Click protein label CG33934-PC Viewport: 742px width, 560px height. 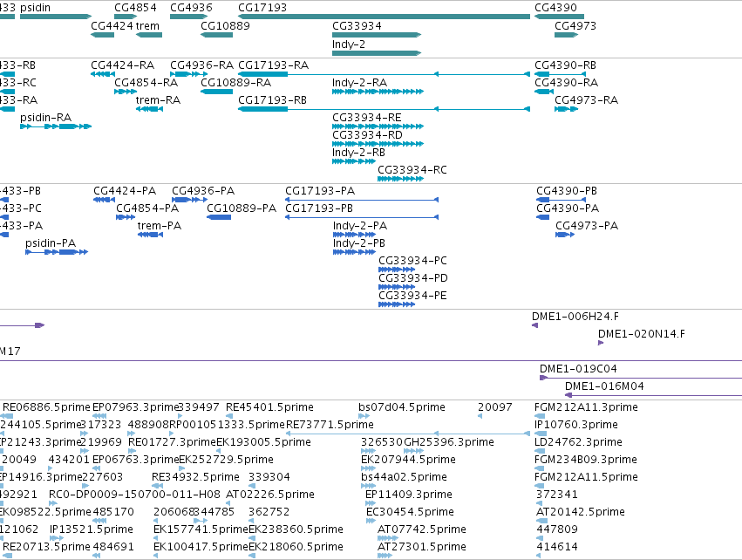(x=412, y=262)
